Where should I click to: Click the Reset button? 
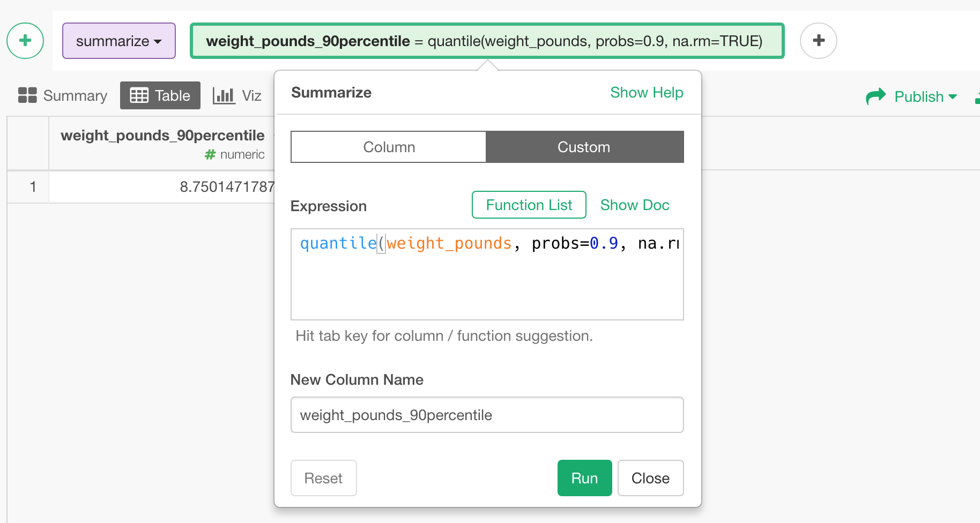coord(323,478)
